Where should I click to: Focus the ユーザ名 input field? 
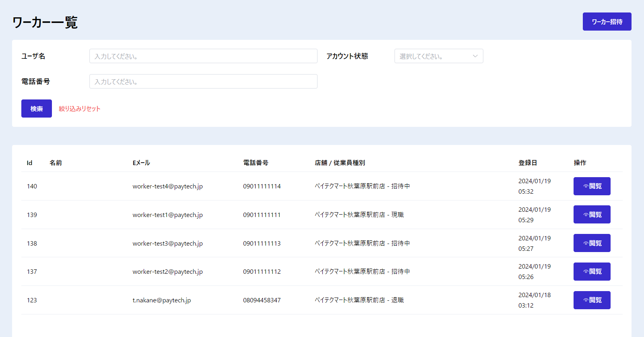(203, 56)
